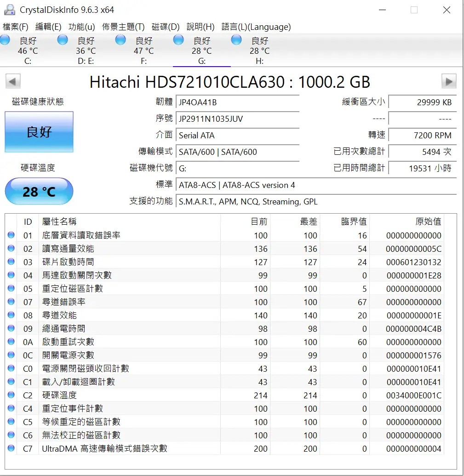The width and height of the screenshot is (464, 476).
Task: Open the 功能(u) menu
Action: point(82,27)
